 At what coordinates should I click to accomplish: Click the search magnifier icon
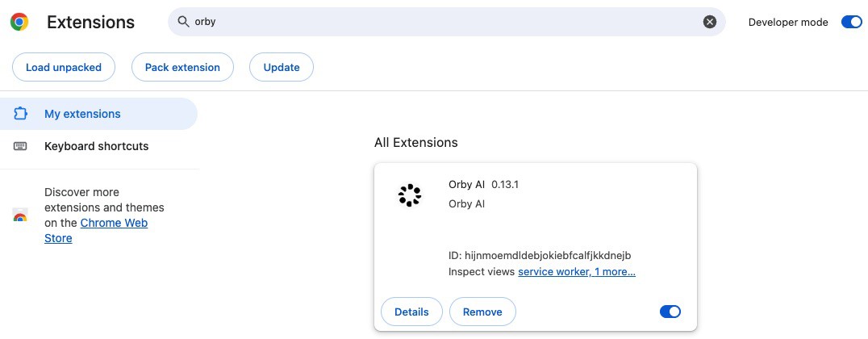click(x=183, y=22)
